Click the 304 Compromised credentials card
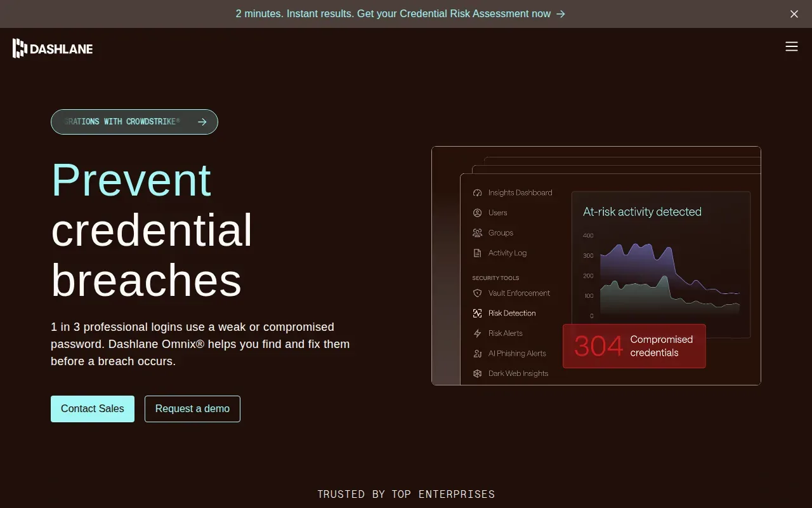Screen dimensions: 812x508 click(634, 346)
